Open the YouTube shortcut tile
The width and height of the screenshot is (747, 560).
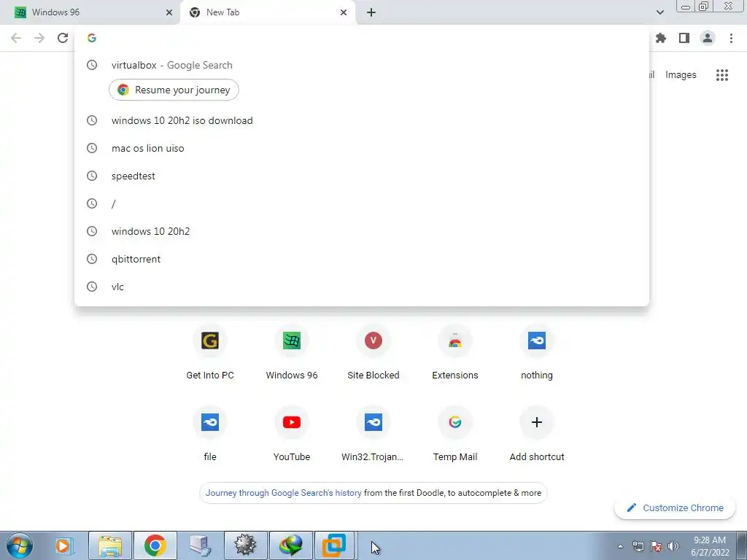292,435
